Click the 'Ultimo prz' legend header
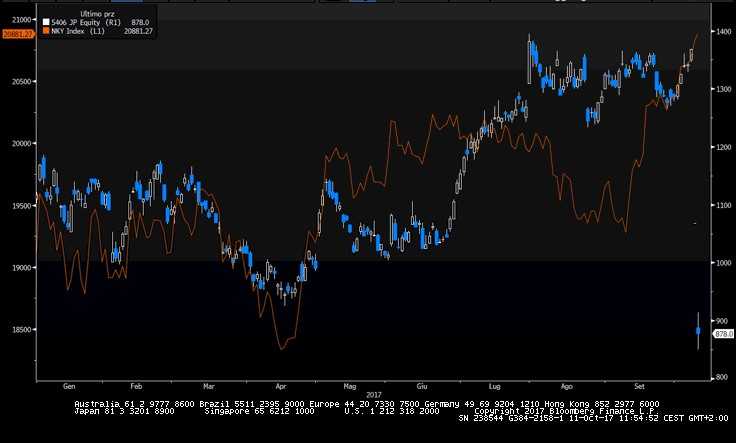Viewport: 736px width, 443px height. pyautogui.click(x=97, y=14)
